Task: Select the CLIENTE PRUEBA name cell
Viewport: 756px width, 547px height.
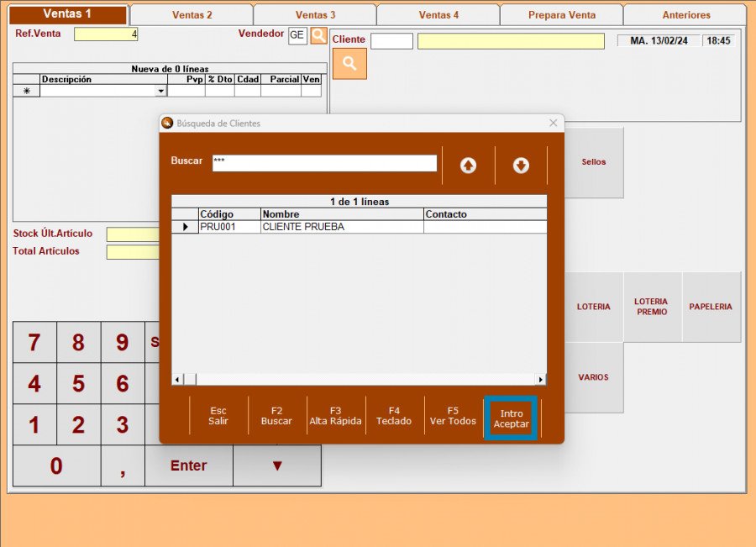Action: 342,227
